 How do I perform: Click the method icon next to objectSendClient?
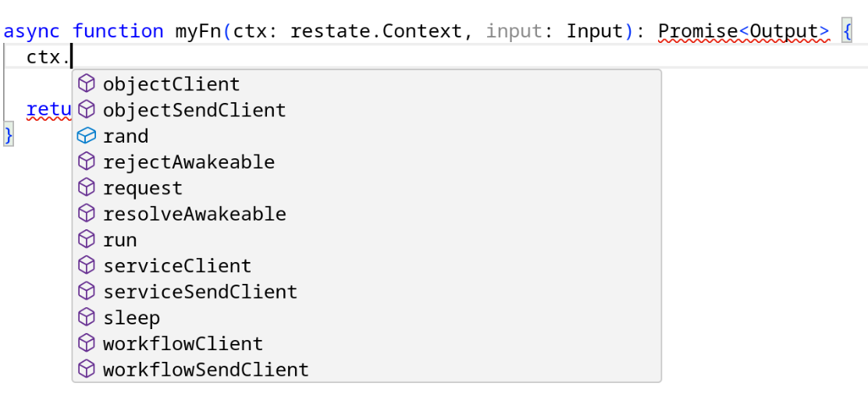coord(87,110)
